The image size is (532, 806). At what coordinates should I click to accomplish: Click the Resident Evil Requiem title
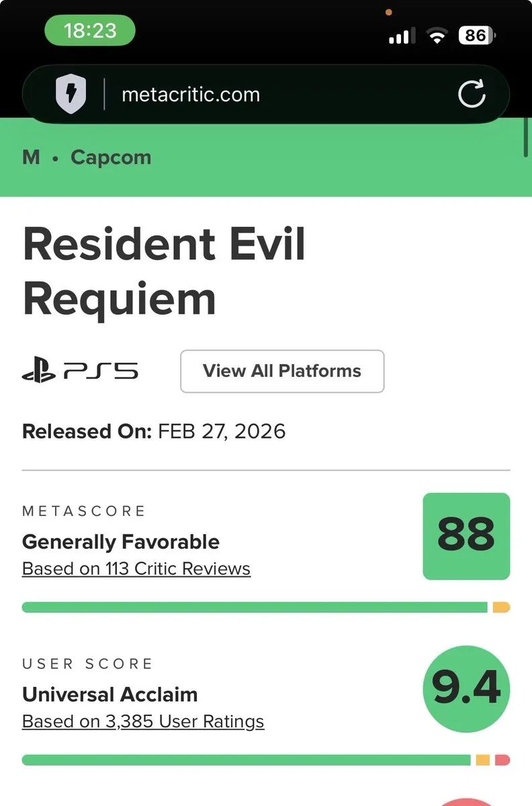[x=164, y=271]
